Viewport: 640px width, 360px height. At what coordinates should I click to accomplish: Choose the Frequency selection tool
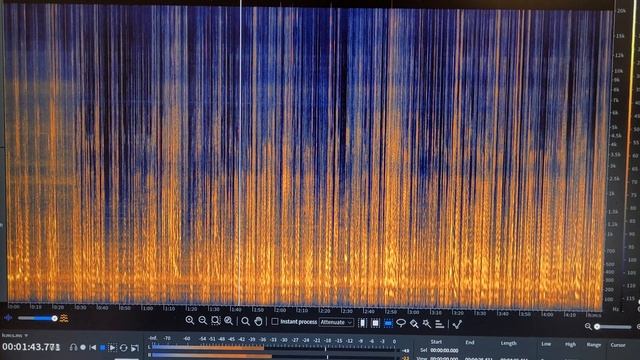pos(388,323)
